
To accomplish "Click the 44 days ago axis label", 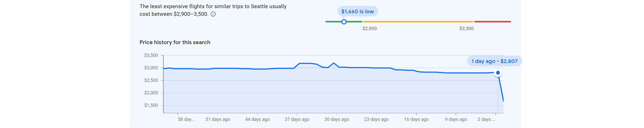I will [x=257, y=119].
